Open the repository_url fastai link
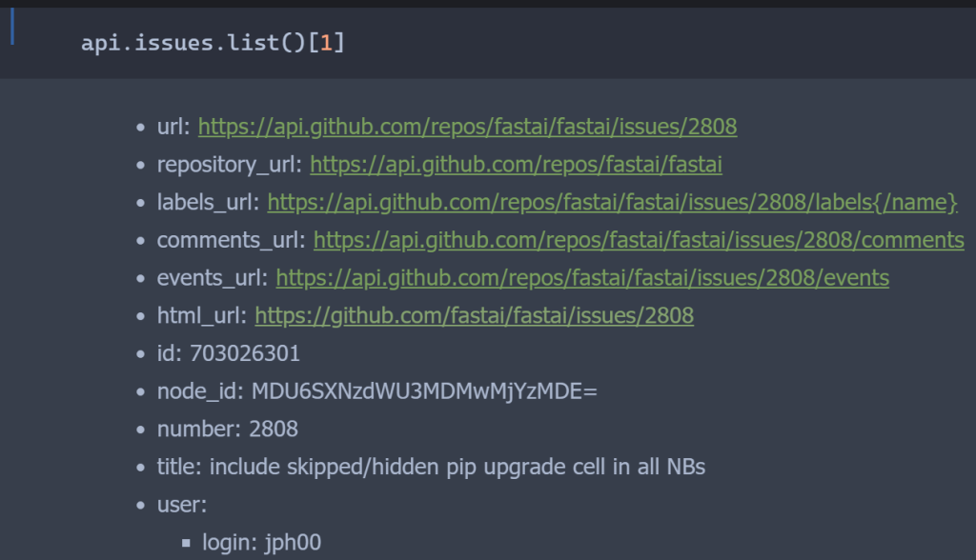Screen dimensions: 976x560 coord(516,165)
